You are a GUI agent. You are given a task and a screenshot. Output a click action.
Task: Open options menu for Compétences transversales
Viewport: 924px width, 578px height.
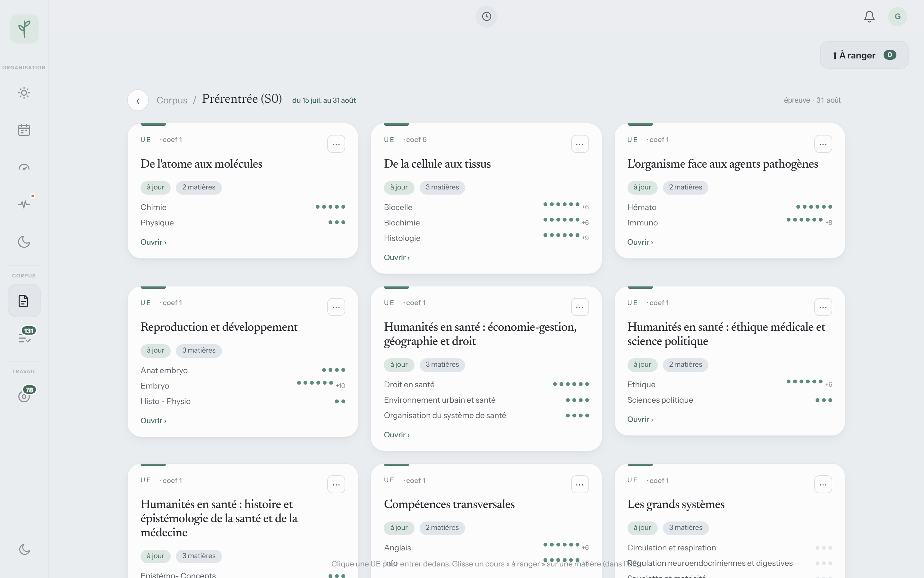click(580, 484)
